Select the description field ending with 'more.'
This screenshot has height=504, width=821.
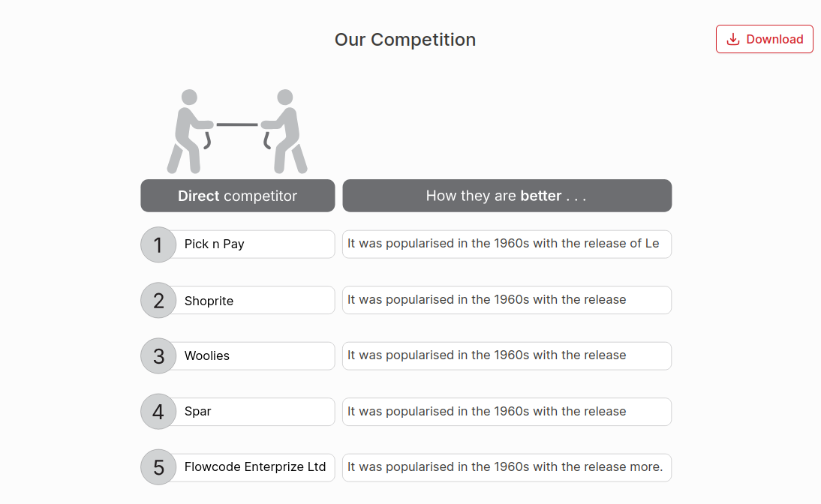[507, 467]
